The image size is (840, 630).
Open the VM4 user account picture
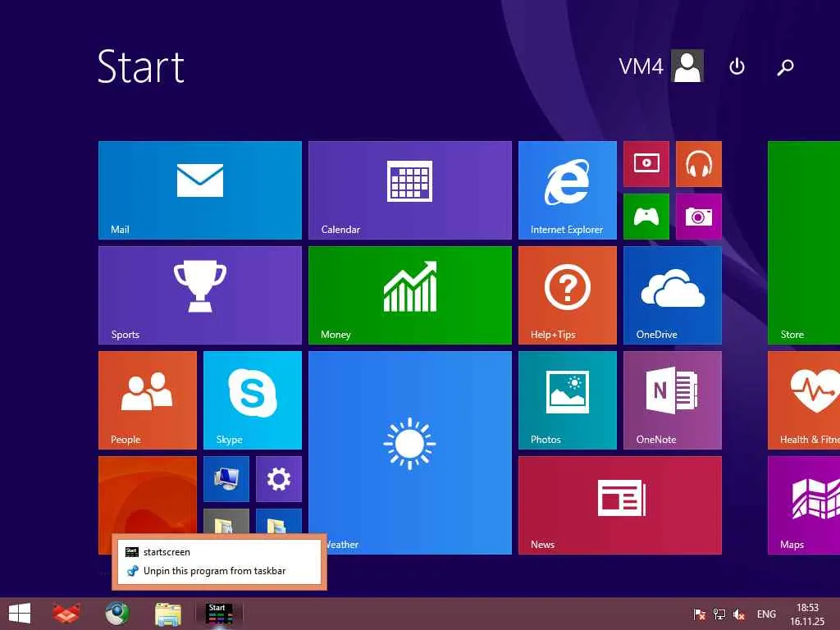coord(687,66)
